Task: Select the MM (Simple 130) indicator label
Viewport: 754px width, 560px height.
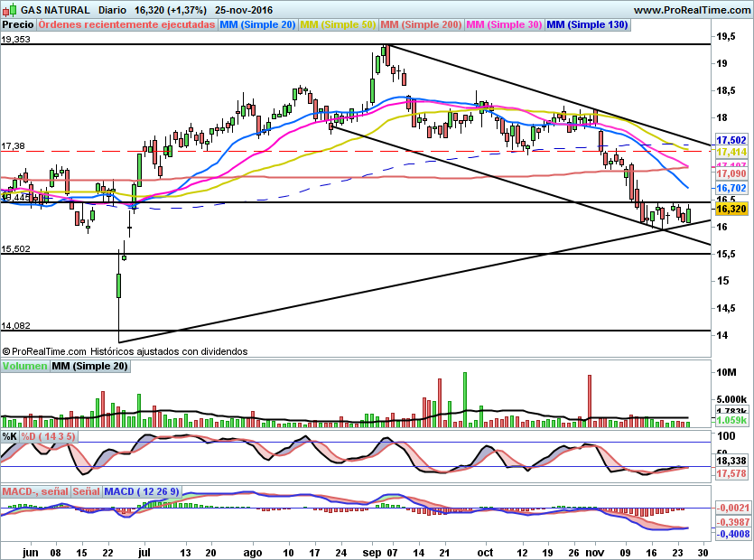Action: (585, 25)
